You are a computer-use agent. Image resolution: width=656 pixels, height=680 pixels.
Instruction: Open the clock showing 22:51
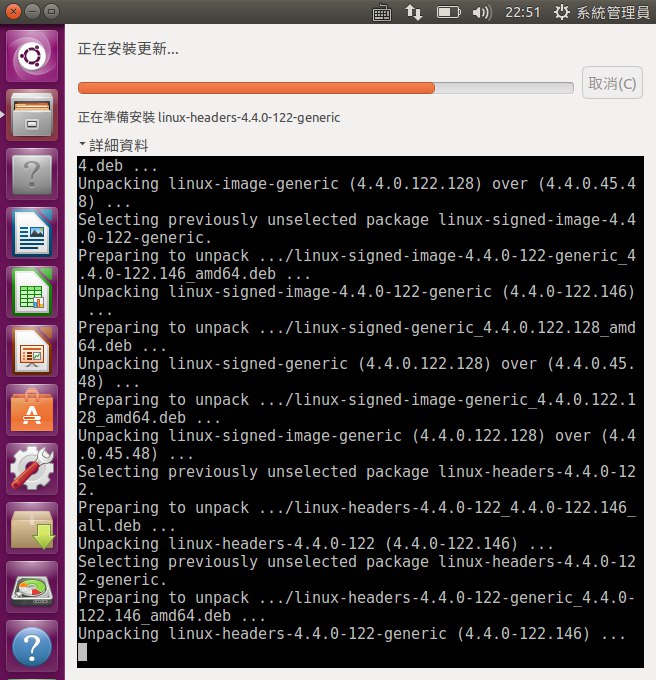tap(522, 12)
